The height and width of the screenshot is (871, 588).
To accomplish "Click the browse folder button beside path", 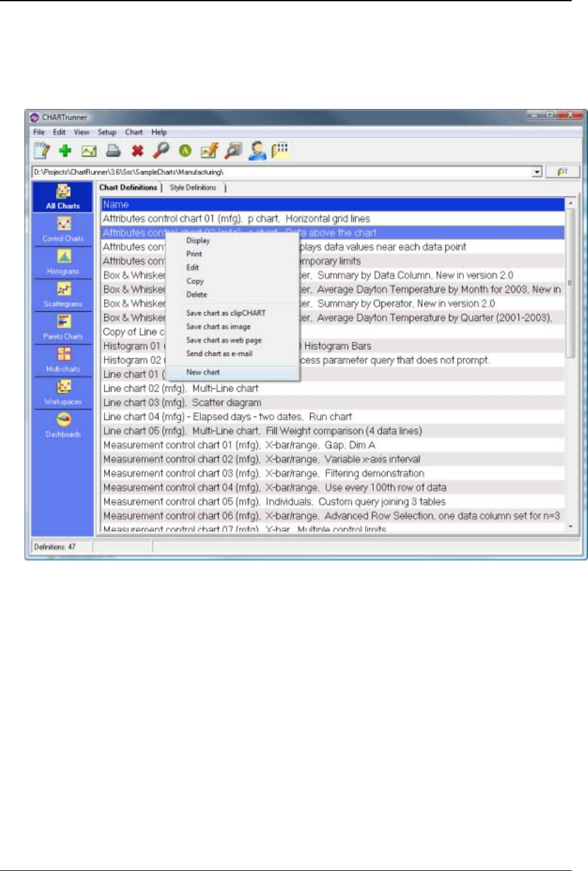I will (563, 172).
